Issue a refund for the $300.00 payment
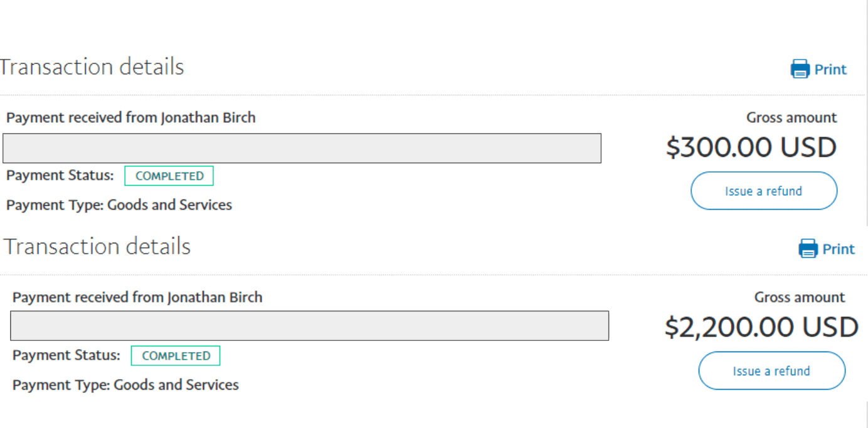Image resolution: width=868 pixels, height=428 pixels. (763, 191)
